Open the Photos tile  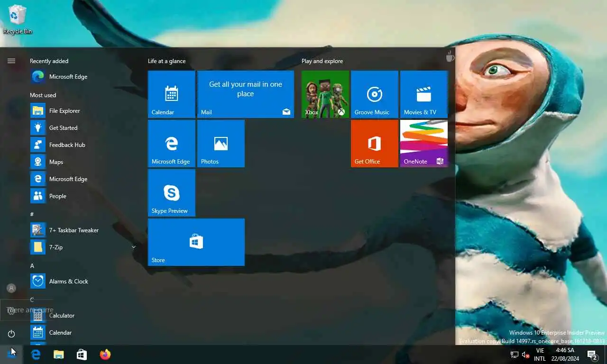221,144
